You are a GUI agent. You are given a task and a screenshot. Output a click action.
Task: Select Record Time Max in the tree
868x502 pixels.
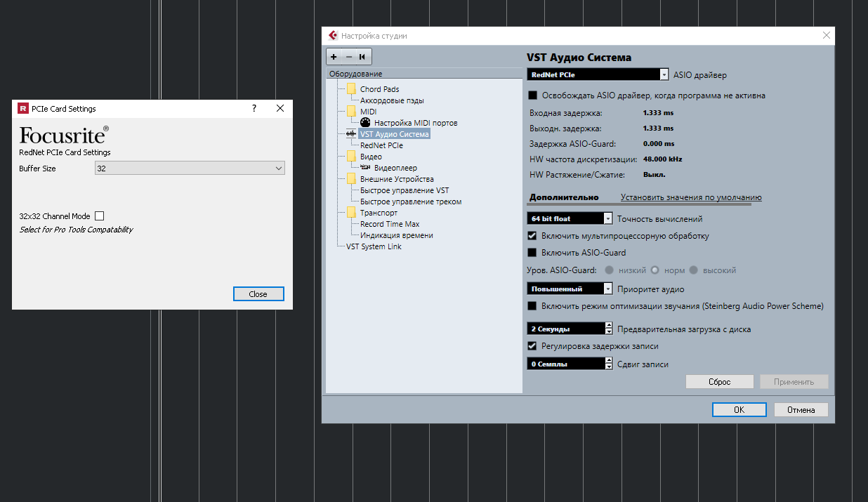click(x=390, y=224)
